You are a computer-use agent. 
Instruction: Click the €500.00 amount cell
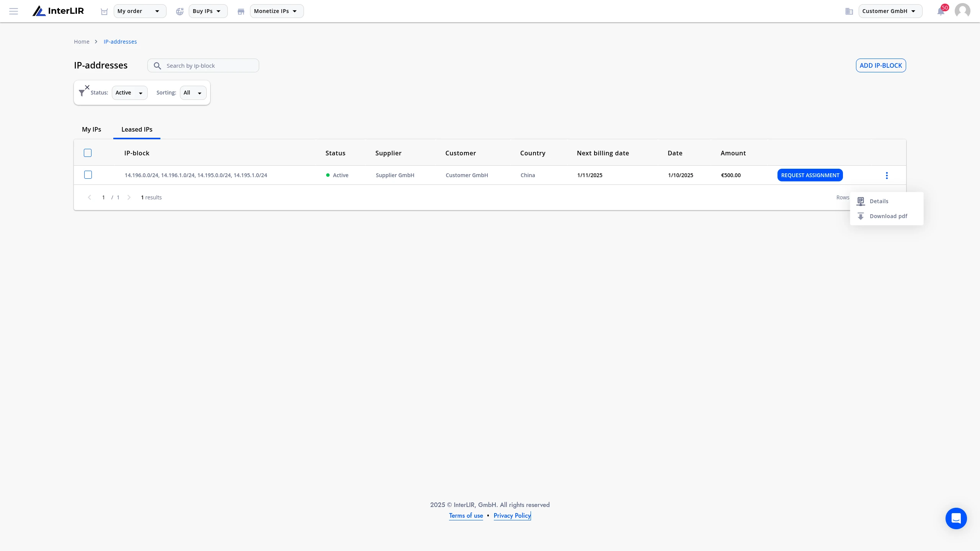[731, 175]
